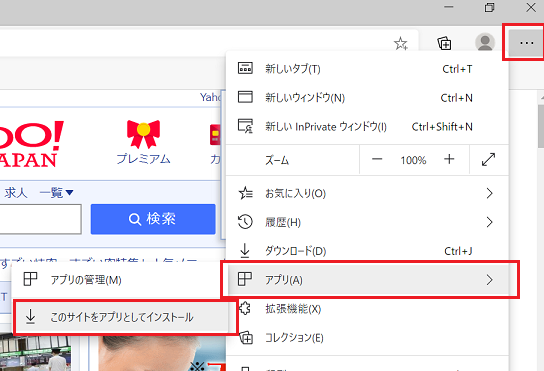The width and height of the screenshot is (544, 371).
Task: Increase zoom with the plus button
Action: [x=449, y=159]
